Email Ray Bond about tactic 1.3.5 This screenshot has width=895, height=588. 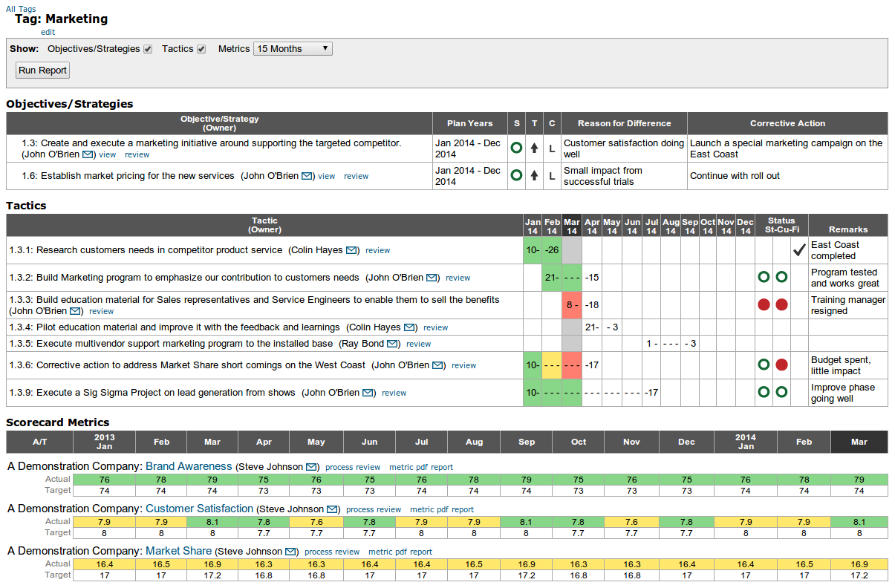pyautogui.click(x=394, y=344)
